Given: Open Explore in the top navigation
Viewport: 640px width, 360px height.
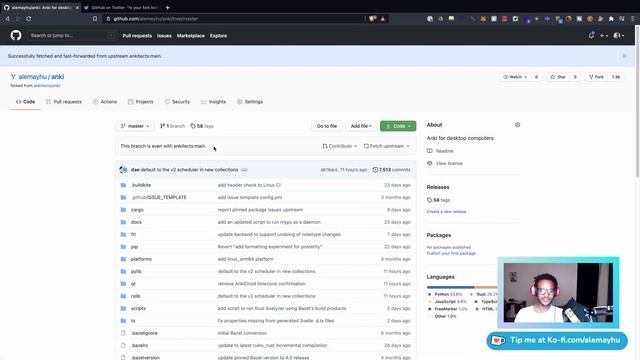Looking at the screenshot, I should [218, 36].
